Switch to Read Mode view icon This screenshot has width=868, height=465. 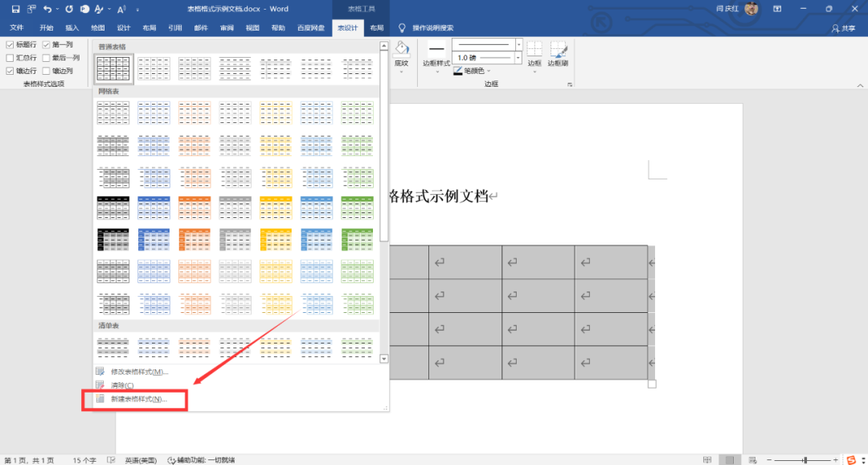coord(707,460)
